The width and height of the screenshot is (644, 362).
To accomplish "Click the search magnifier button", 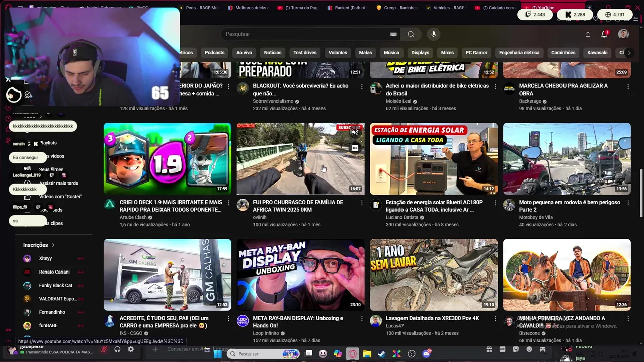I will (411, 34).
